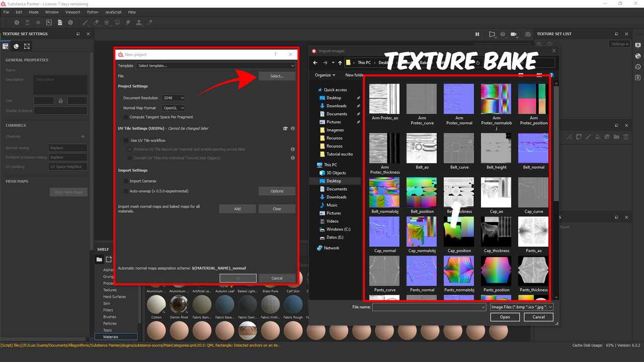Screen dimensions: 644x362
Task: Open Shader Settings icon on right dock
Action: [638, 56]
